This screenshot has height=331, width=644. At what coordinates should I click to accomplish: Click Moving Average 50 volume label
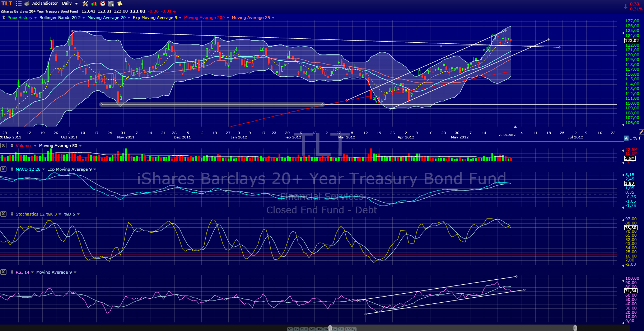pyautogui.click(x=58, y=146)
